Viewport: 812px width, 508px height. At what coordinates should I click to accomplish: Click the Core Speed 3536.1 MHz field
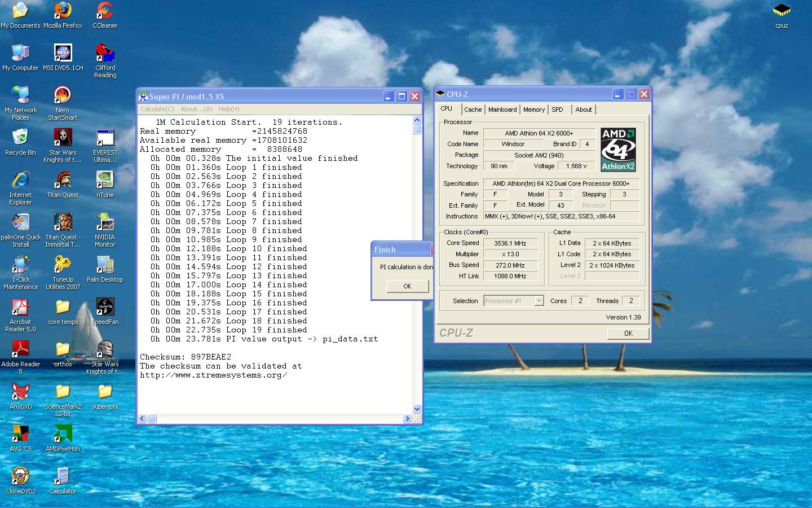pyautogui.click(x=510, y=243)
